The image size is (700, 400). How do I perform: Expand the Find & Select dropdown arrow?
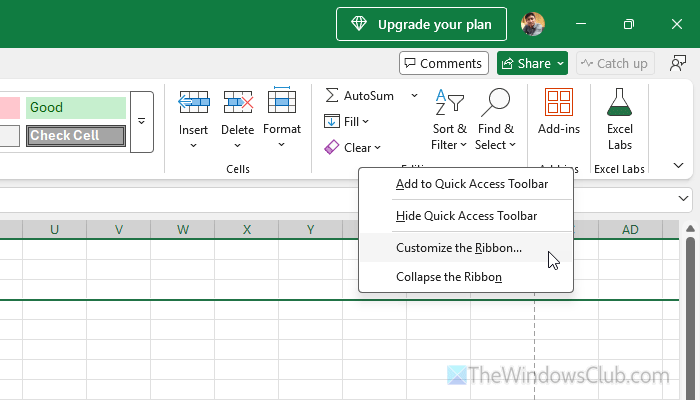(x=512, y=145)
